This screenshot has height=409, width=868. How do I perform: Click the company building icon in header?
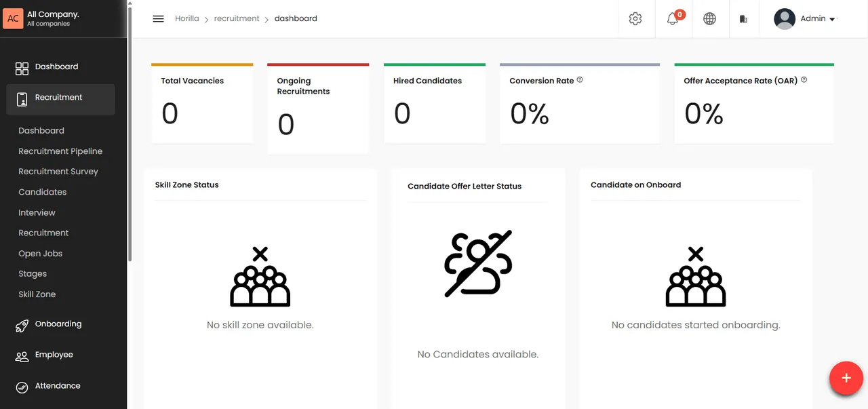[x=743, y=19]
